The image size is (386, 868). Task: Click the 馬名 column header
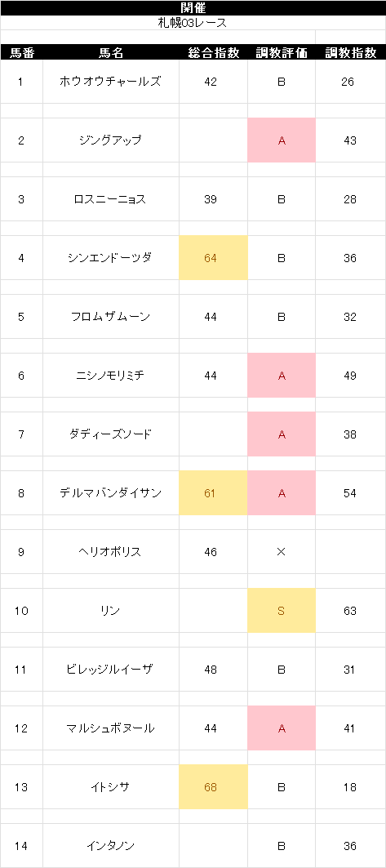[x=111, y=53]
